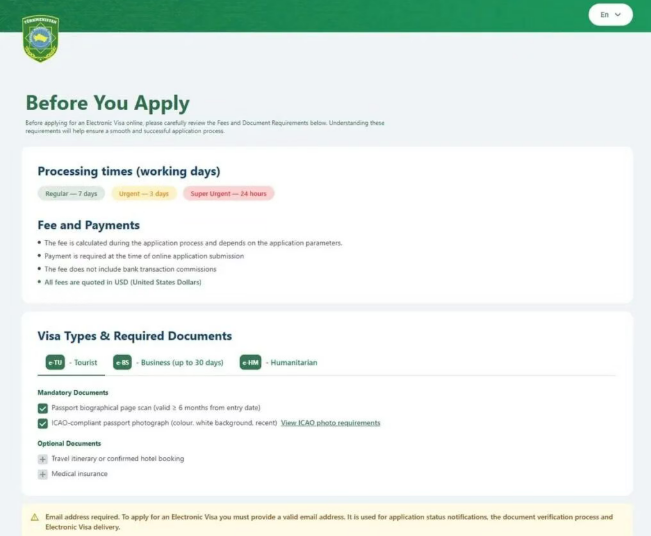Switch to the Humanitarian visa tab
Viewport: 651px width, 536px height.
click(x=279, y=363)
